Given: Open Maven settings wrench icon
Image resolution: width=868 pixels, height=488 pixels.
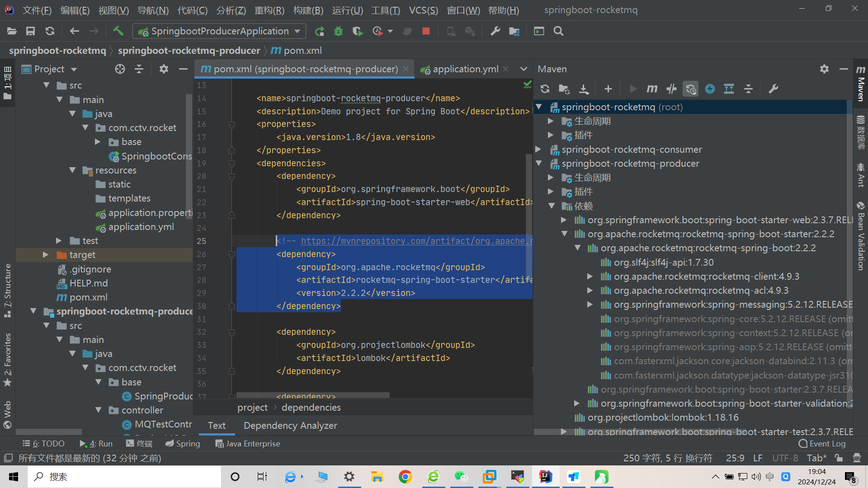Looking at the screenshot, I should pos(774,89).
